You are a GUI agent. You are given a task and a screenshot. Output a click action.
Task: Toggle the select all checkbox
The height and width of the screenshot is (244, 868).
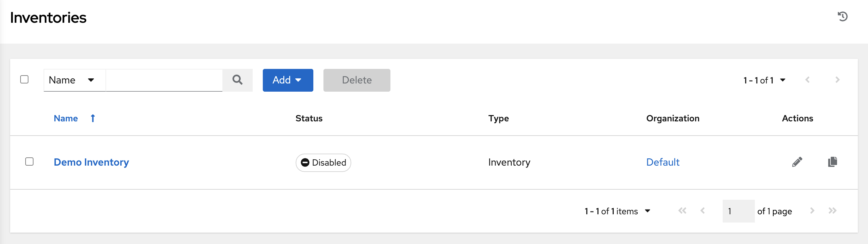[x=24, y=80]
